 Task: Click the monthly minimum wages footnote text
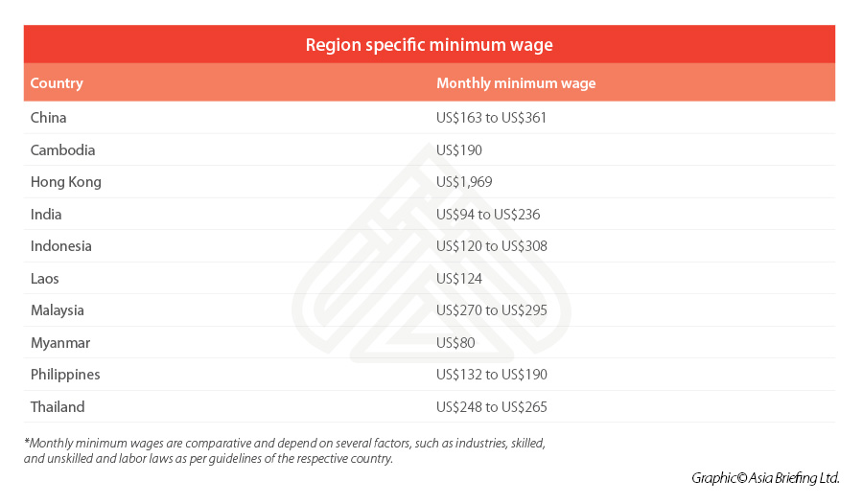(285, 450)
